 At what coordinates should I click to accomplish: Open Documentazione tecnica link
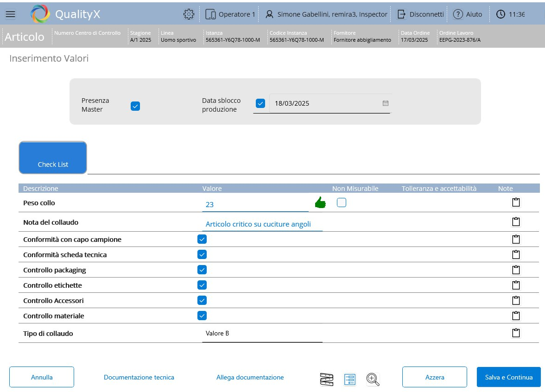(139, 377)
